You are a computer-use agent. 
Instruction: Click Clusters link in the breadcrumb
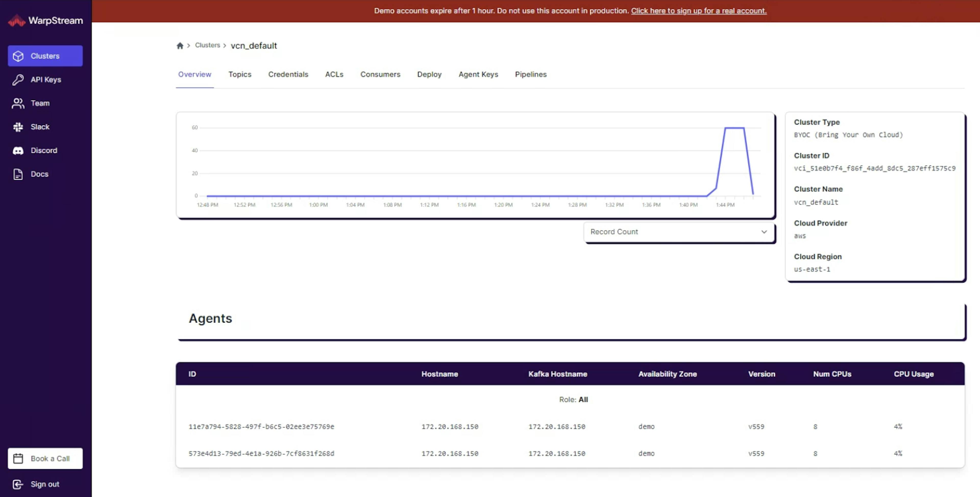(x=207, y=45)
